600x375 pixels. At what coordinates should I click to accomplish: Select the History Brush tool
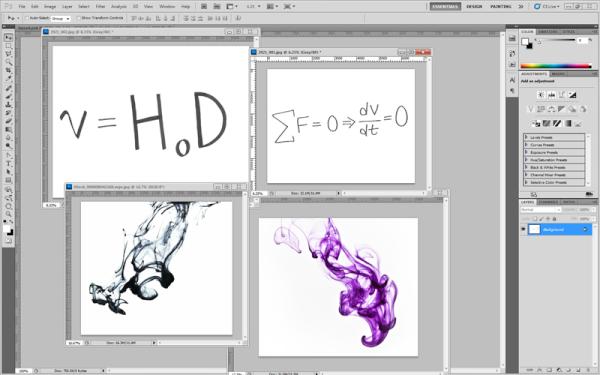click(8, 113)
